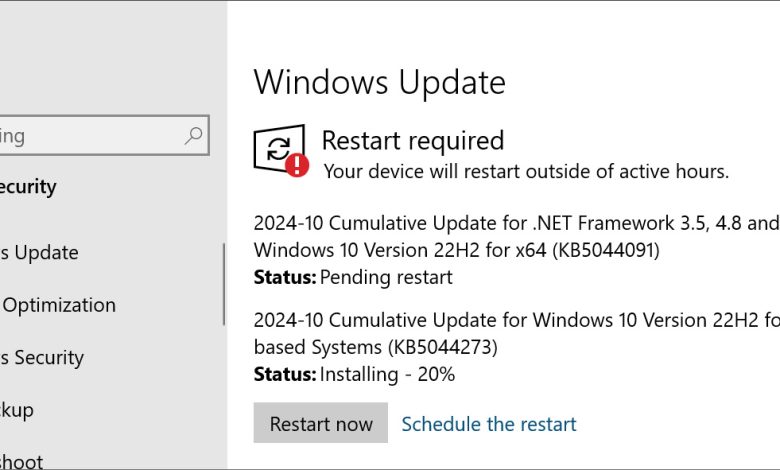Image resolution: width=780 pixels, height=470 pixels.
Task: Click the sidebar vertical scrollbar
Action: coord(224,284)
